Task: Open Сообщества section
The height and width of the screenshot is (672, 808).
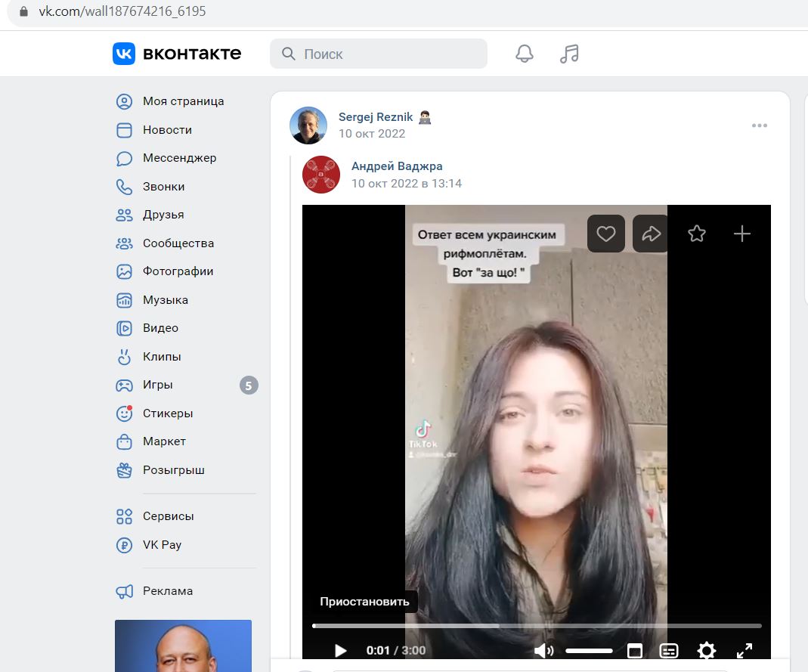Action: pos(178,243)
